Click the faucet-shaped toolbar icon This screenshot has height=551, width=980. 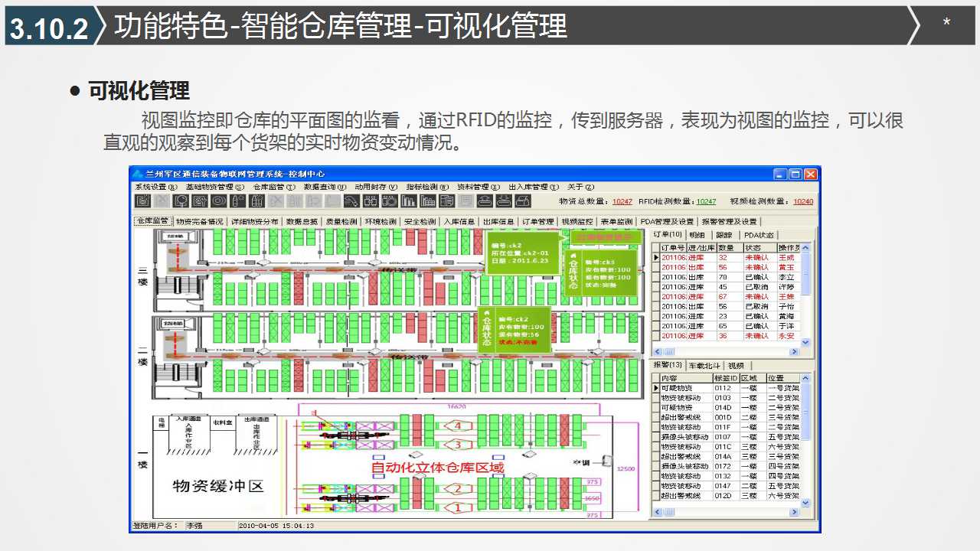tap(351, 201)
